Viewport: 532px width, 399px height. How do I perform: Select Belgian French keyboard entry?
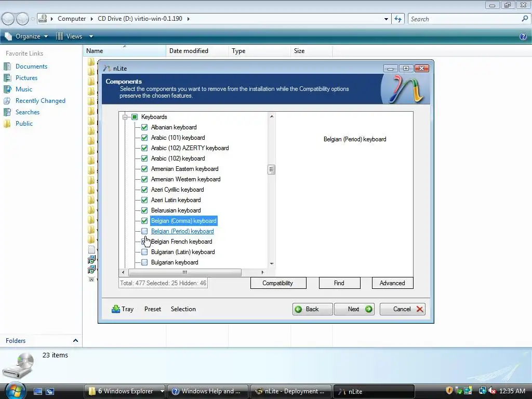click(x=181, y=242)
